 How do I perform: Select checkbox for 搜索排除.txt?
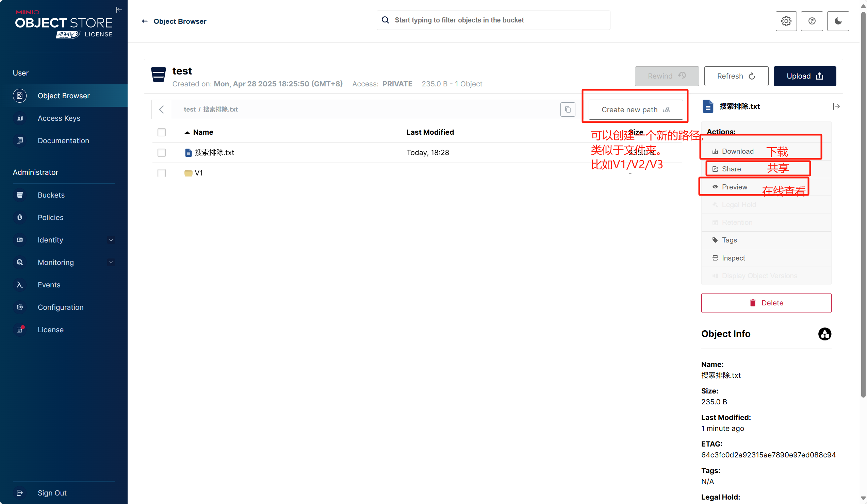161,152
